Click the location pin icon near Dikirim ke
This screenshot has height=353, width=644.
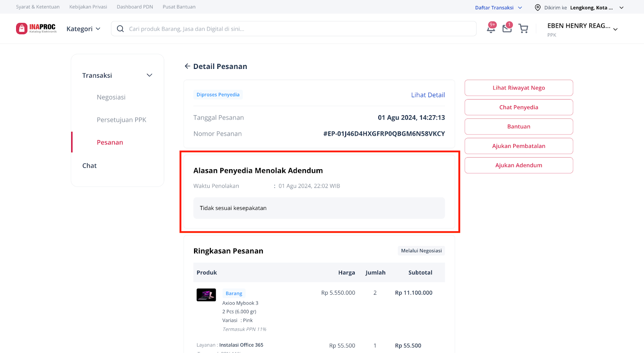coord(537,7)
